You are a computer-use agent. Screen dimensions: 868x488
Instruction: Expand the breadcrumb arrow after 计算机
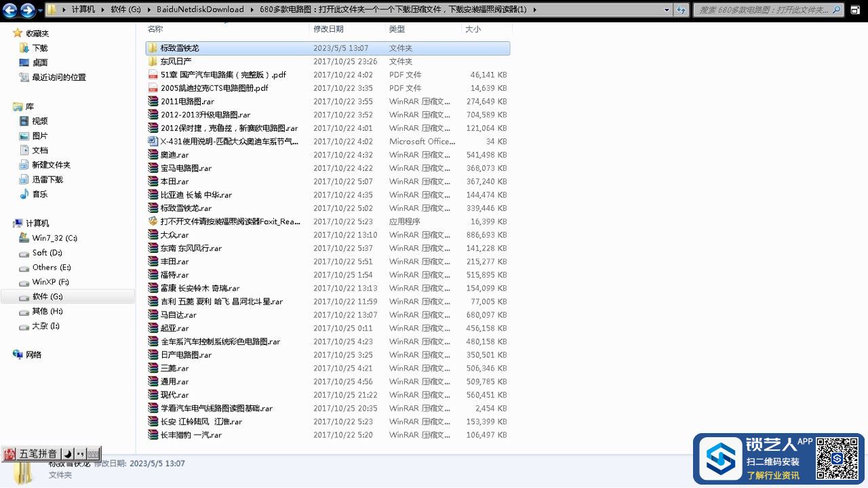coord(102,9)
